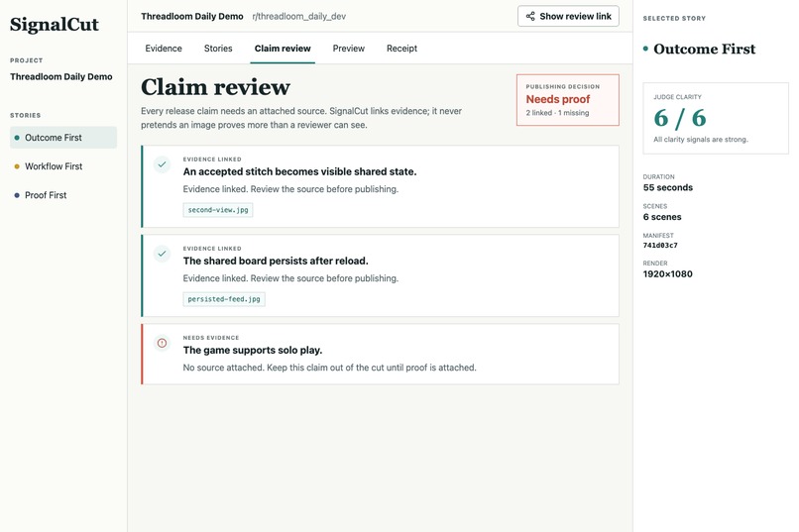Click the '2 linked · 1 missing' text

[557, 113]
